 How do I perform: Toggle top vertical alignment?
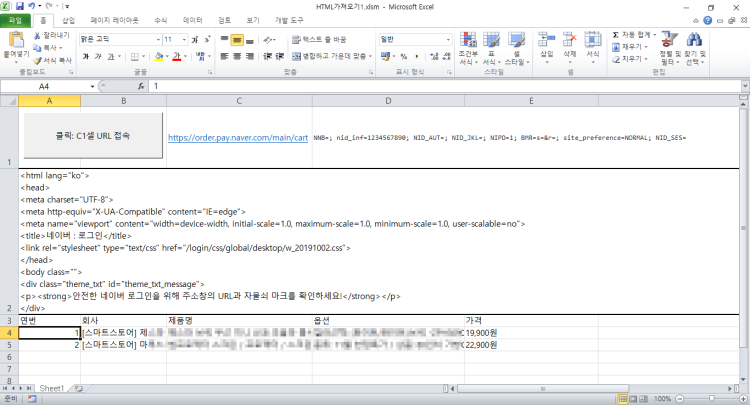click(x=224, y=40)
